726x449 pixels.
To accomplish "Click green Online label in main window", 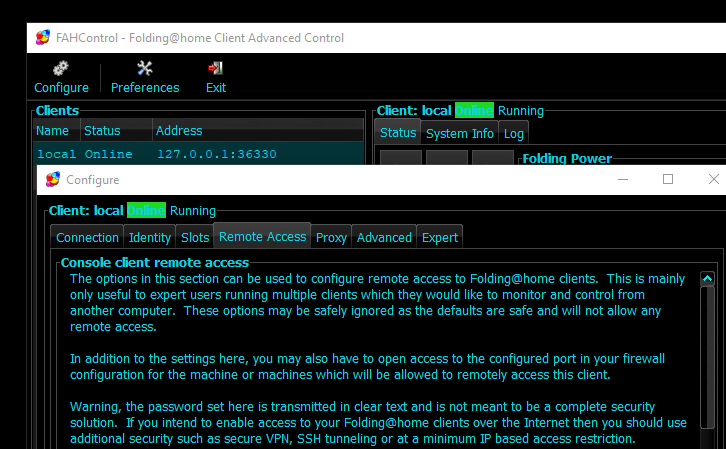I will tap(474, 110).
